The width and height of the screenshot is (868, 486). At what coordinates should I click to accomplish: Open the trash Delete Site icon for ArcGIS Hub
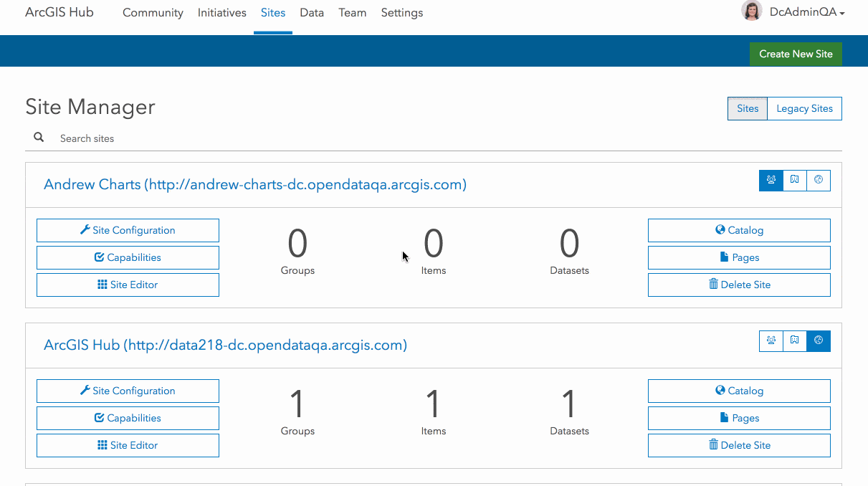pos(713,444)
